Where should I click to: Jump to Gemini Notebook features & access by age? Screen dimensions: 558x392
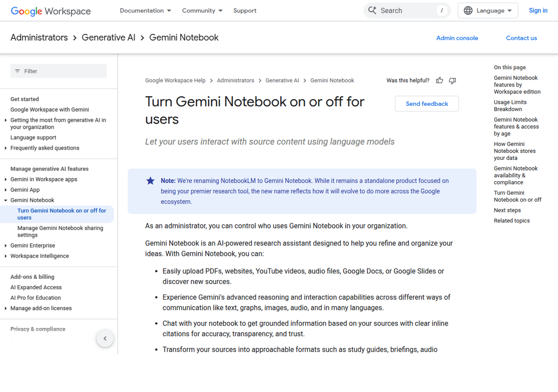516,127
